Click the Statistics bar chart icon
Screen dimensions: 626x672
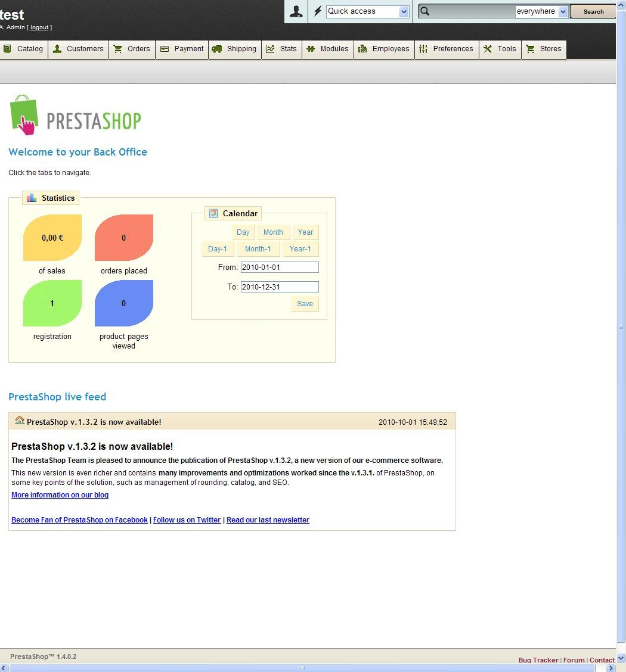pos(32,198)
